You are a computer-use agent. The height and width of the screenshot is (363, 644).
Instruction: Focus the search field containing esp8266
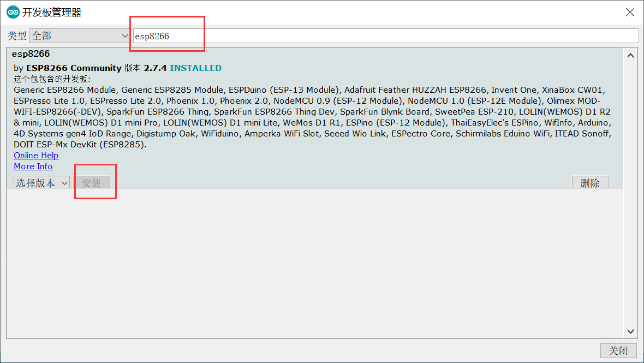tap(386, 35)
